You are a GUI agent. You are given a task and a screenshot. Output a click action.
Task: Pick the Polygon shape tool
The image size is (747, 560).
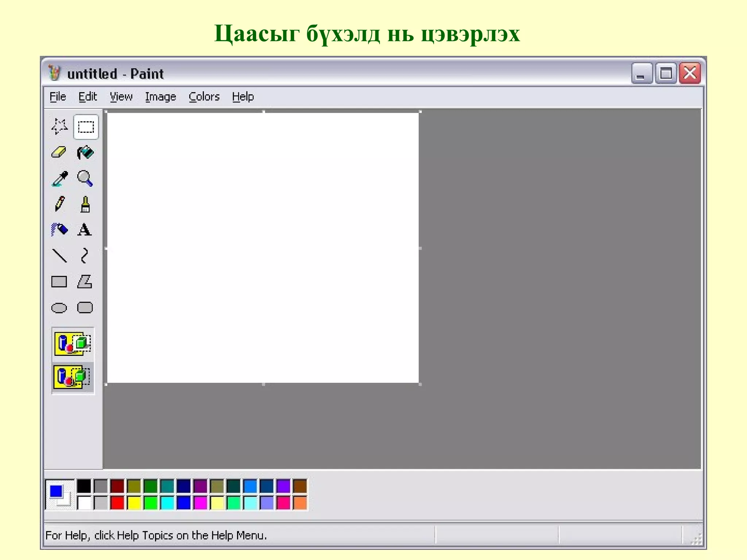pos(85,282)
